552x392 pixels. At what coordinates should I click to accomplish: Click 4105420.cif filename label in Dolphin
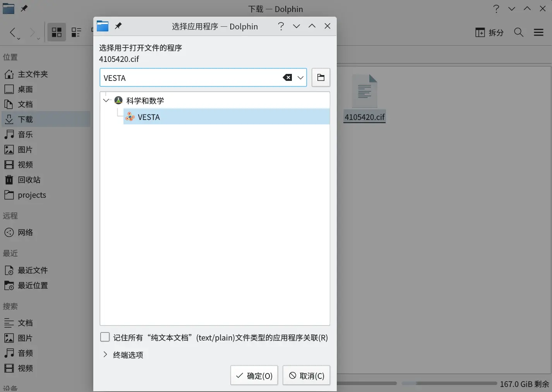coord(365,117)
